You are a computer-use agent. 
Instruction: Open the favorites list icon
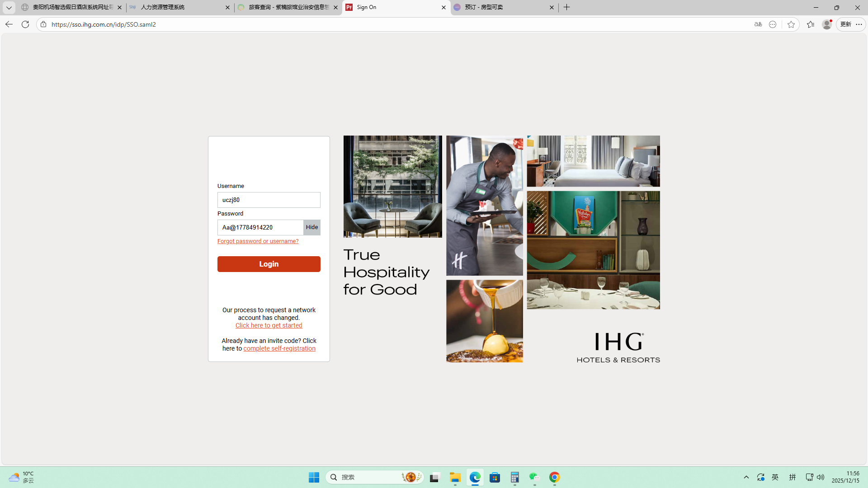point(810,24)
